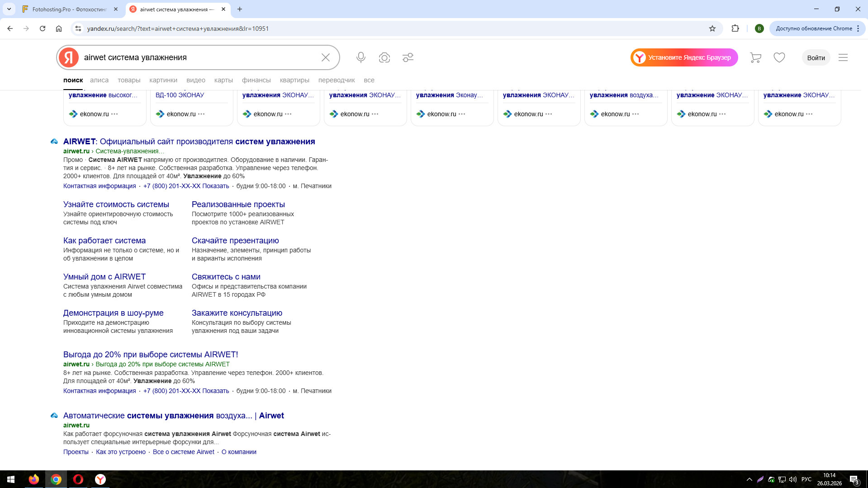Viewport: 868px width, 488px height.
Task: Open «Скачайте презентацию» link
Action: coord(235,241)
